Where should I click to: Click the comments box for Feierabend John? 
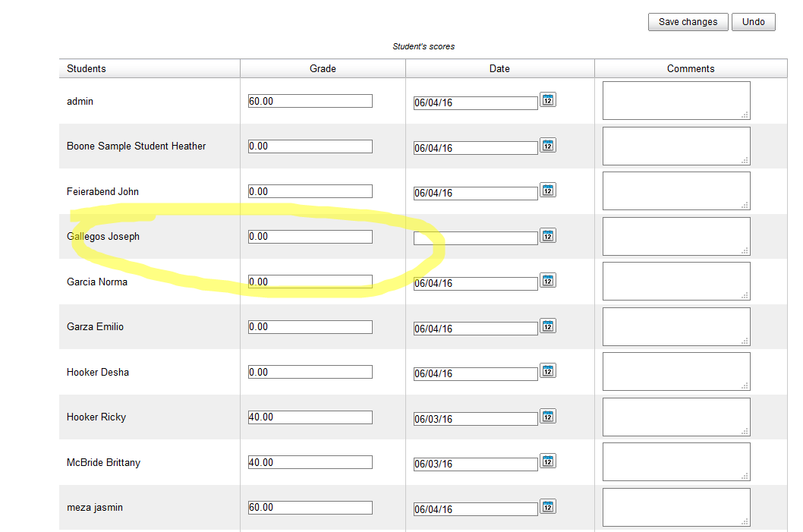click(675, 190)
